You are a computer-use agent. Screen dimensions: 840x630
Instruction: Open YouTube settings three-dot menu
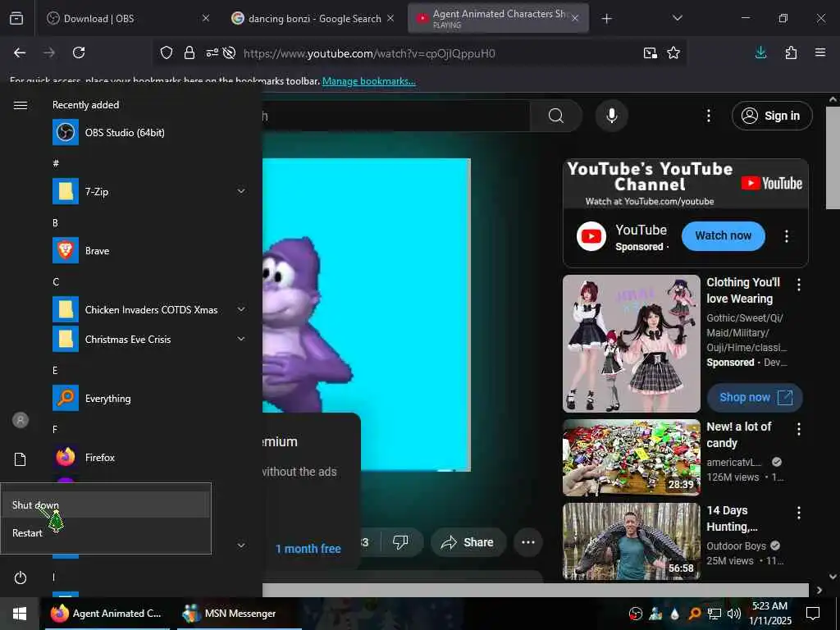click(708, 116)
